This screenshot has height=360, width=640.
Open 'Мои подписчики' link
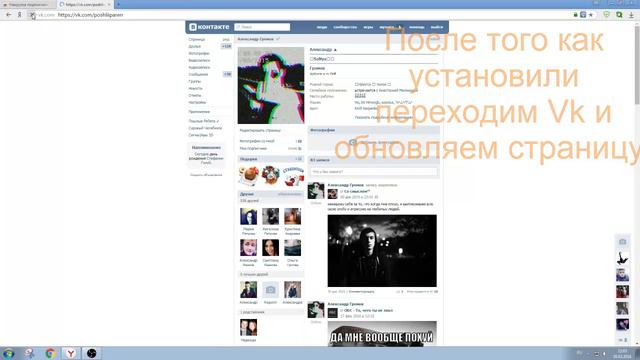click(253, 148)
